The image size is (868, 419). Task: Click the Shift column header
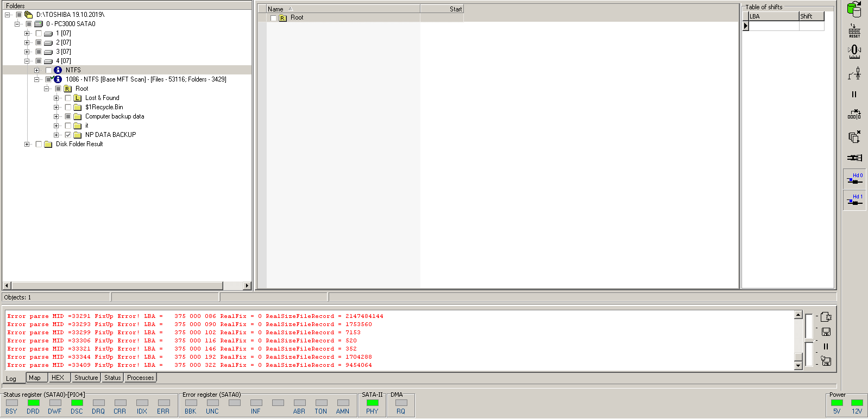click(x=812, y=16)
